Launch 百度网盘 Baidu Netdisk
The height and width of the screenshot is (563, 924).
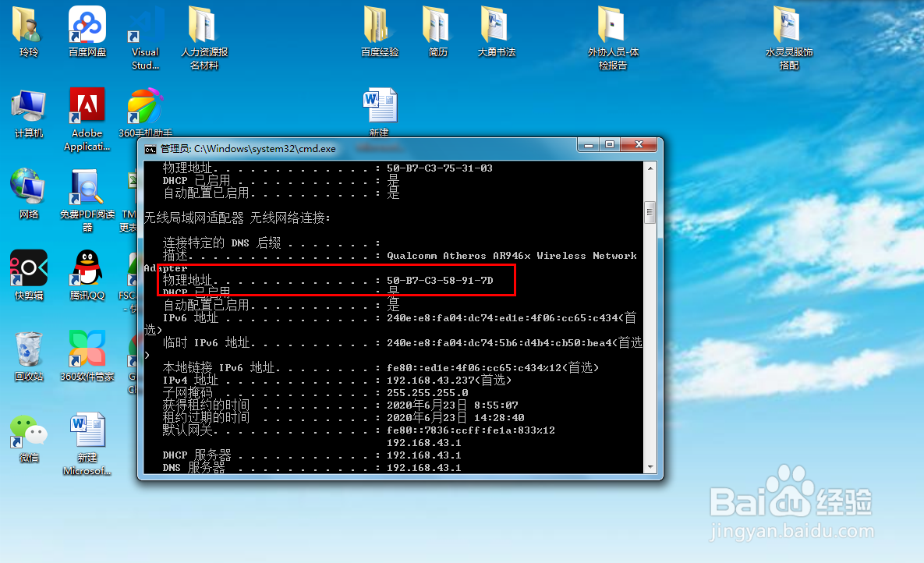tap(86, 23)
